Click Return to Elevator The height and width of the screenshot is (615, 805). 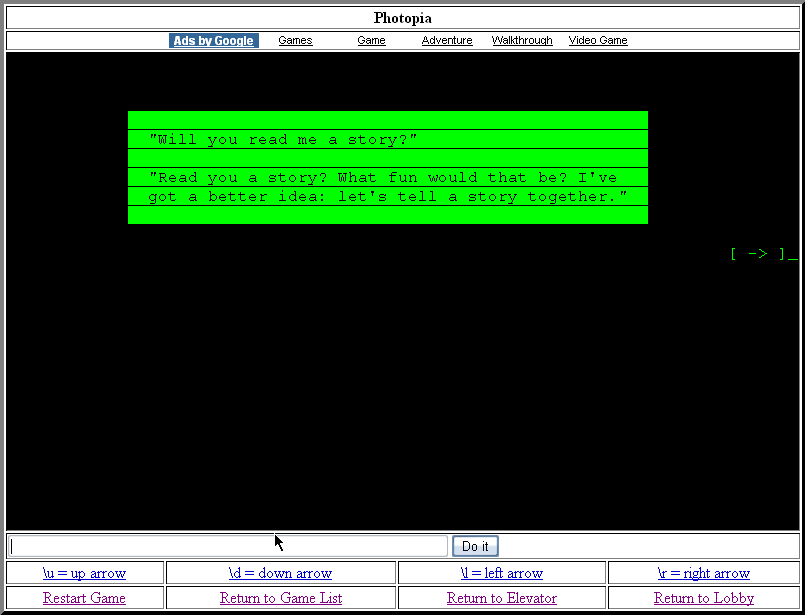[501, 597]
